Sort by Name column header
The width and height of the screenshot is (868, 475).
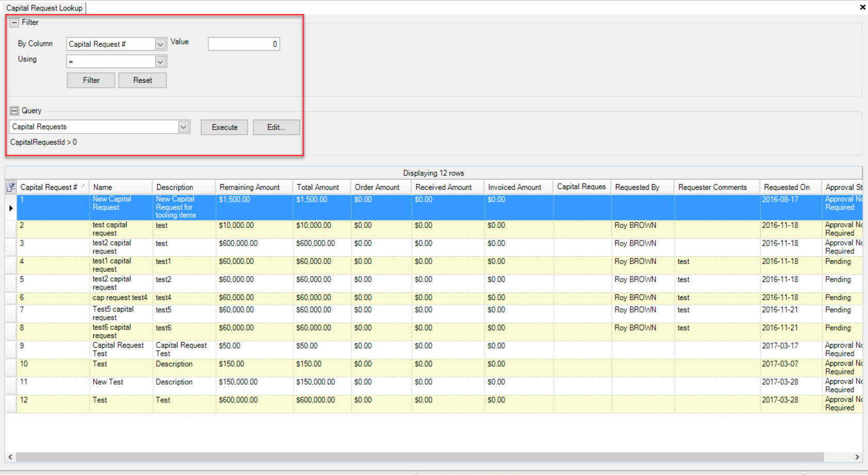(x=121, y=187)
